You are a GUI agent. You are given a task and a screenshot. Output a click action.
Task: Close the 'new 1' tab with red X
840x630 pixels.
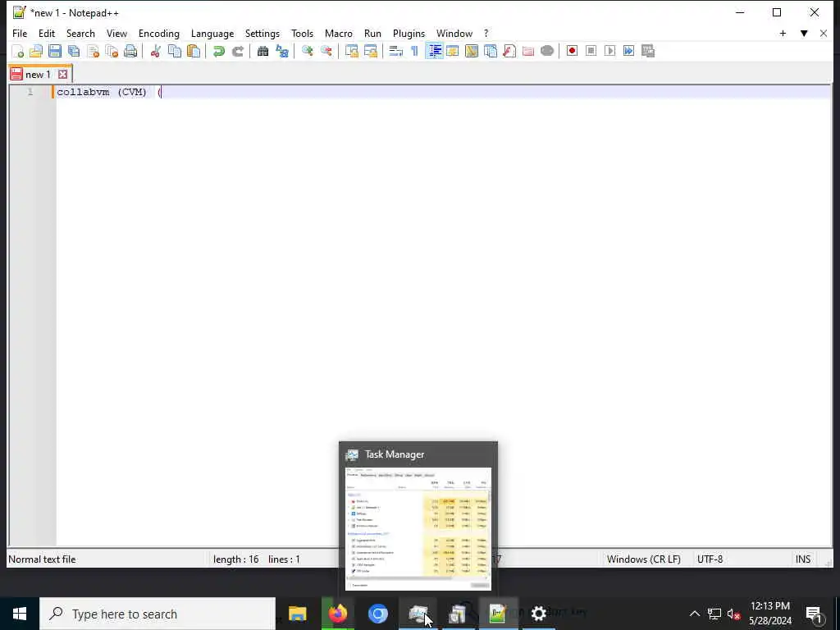point(62,74)
